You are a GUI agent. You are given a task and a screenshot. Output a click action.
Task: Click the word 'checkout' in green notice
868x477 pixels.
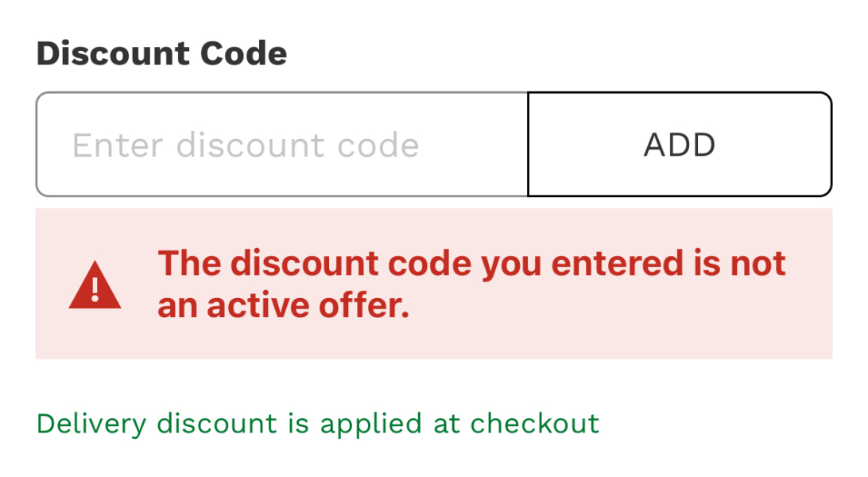pyautogui.click(x=535, y=424)
